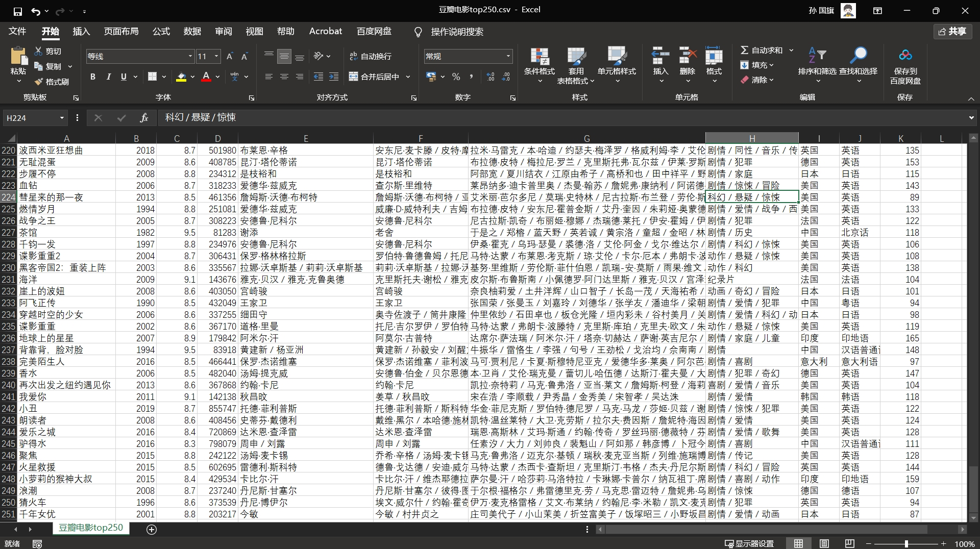980x549 pixels.
Task: Click 操作说明搜索 Tell Me search
Action: point(449,32)
